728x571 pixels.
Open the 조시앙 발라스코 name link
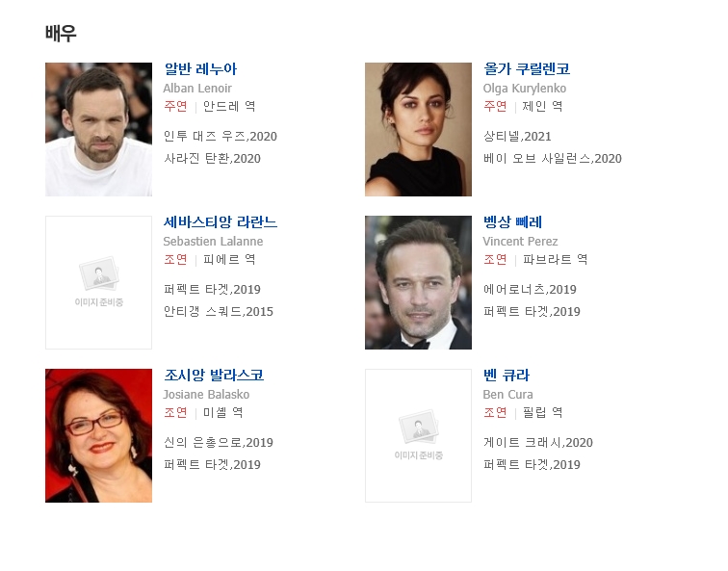214,376
